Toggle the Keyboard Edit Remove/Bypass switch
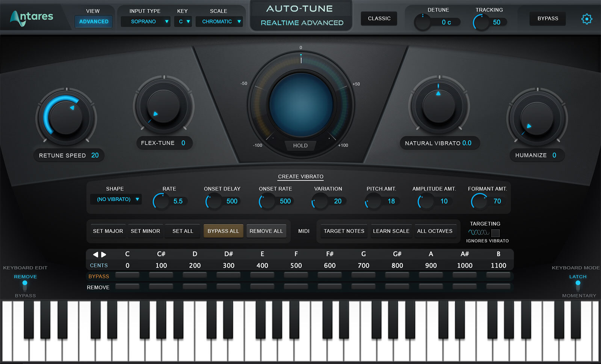The width and height of the screenshot is (601, 364). tap(25, 286)
